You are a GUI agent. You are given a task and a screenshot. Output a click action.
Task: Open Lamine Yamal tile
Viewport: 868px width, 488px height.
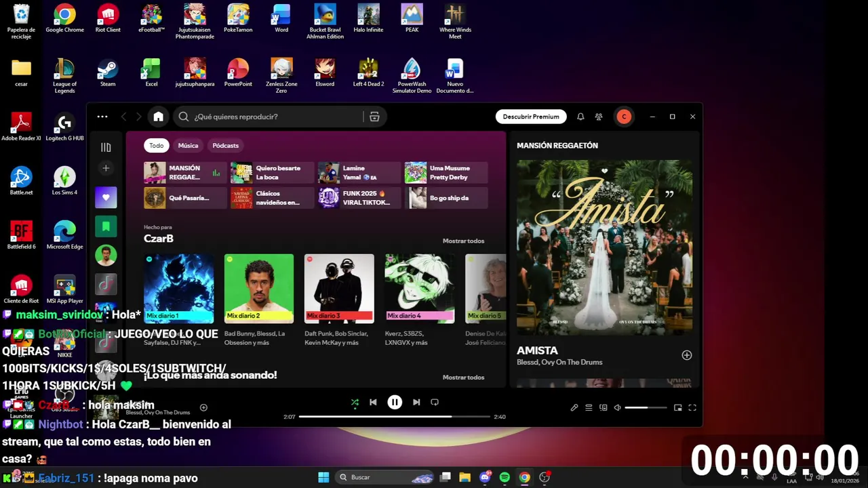pyautogui.click(x=359, y=173)
